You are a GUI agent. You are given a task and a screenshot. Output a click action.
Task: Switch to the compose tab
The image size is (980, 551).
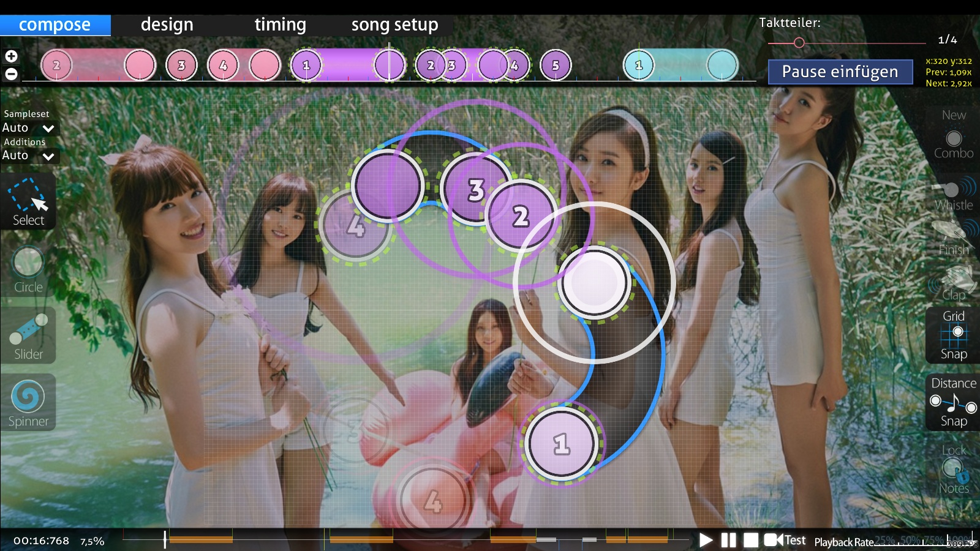tap(55, 24)
